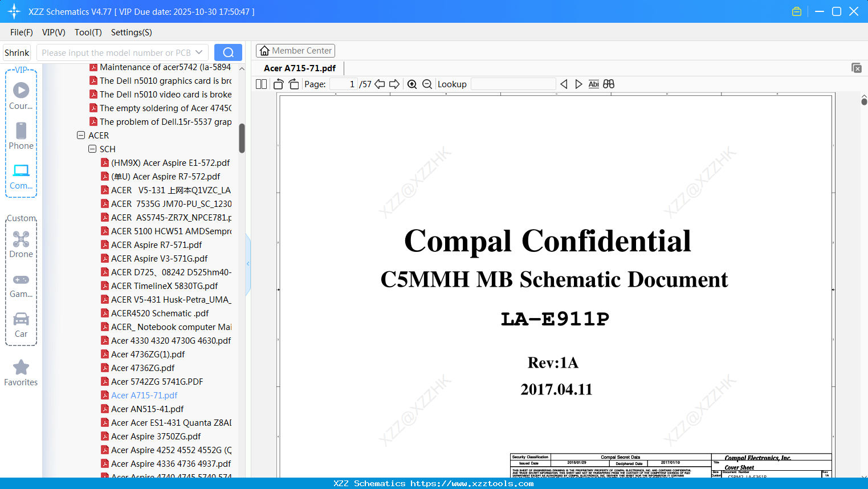868x489 pixels.
Task: Collapse the SCH tree node
Action: (x=92, y=149)
